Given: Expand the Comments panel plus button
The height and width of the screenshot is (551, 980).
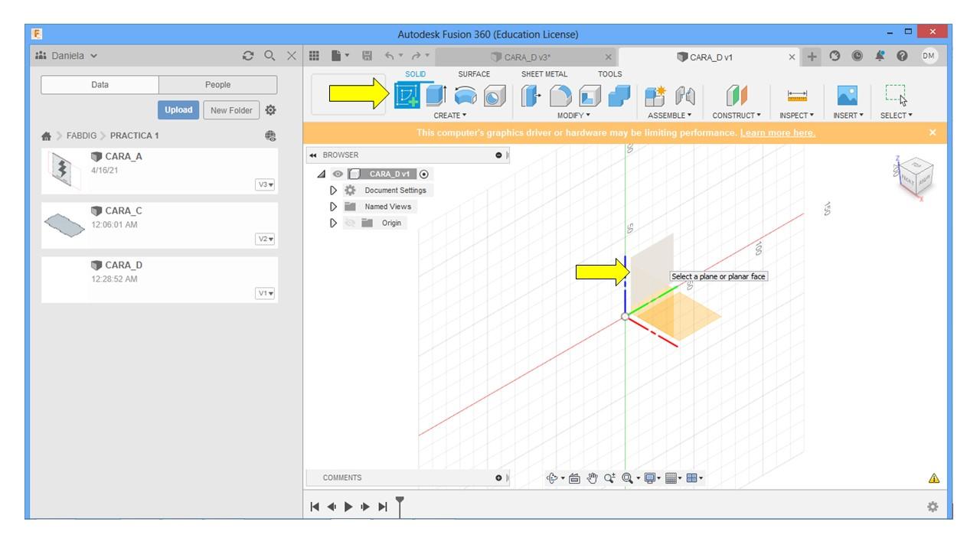Looking at the screenshot, I should tap(498, 478).
